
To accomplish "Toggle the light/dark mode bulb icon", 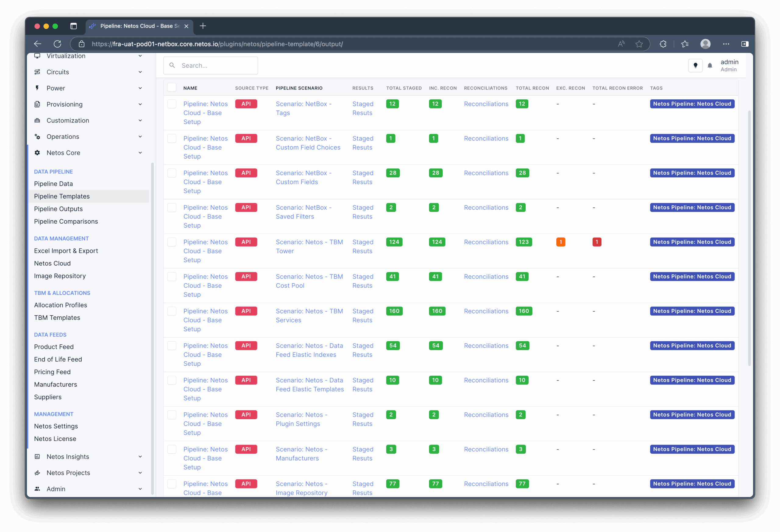I will click(695, 66).
